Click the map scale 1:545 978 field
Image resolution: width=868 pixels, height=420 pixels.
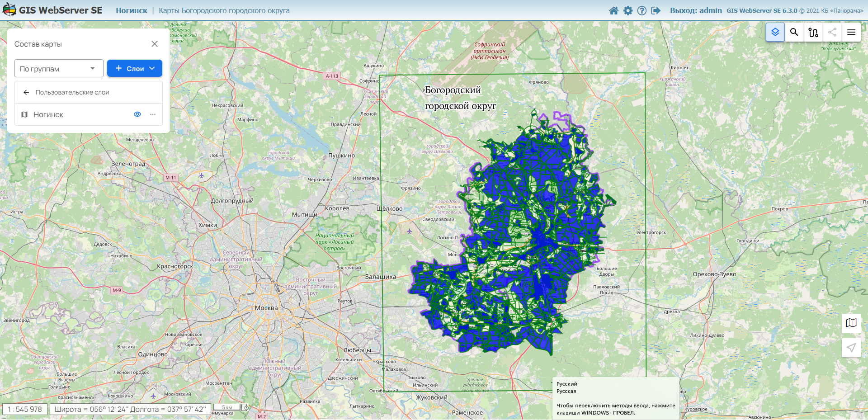click(x=24, y=409)
